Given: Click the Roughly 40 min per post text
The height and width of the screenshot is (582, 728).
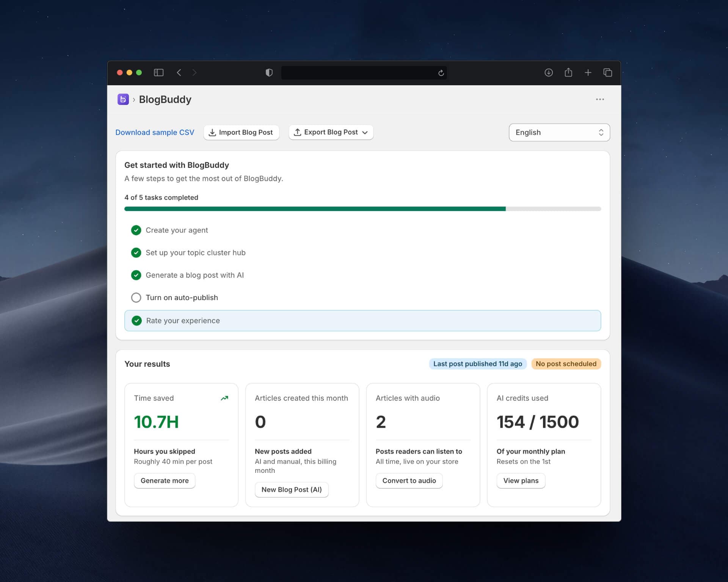Looking at the screenshot, I should point(173,462).
